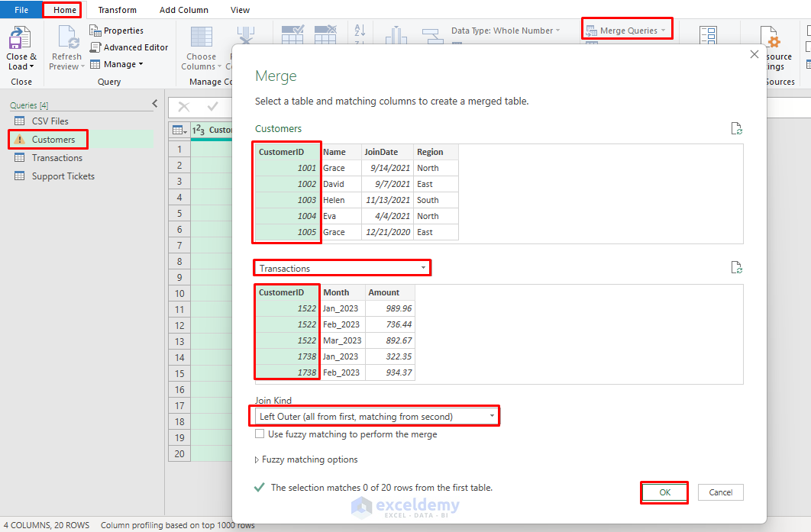The width and height of the screenshot is (811, 532).
Task: Click the Customers table refresh preview icon
Action: (736, 128)
